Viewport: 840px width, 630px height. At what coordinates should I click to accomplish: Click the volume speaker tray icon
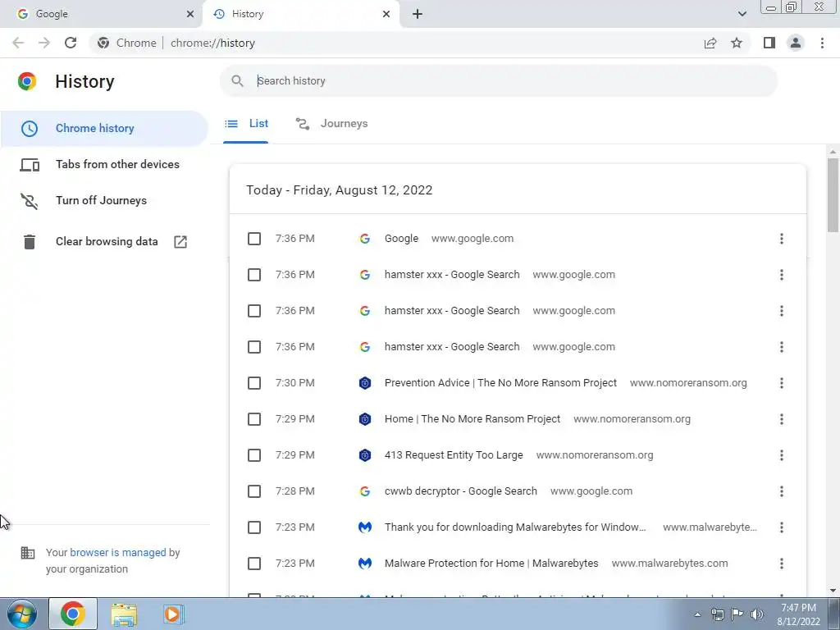[x=757, y=614]
